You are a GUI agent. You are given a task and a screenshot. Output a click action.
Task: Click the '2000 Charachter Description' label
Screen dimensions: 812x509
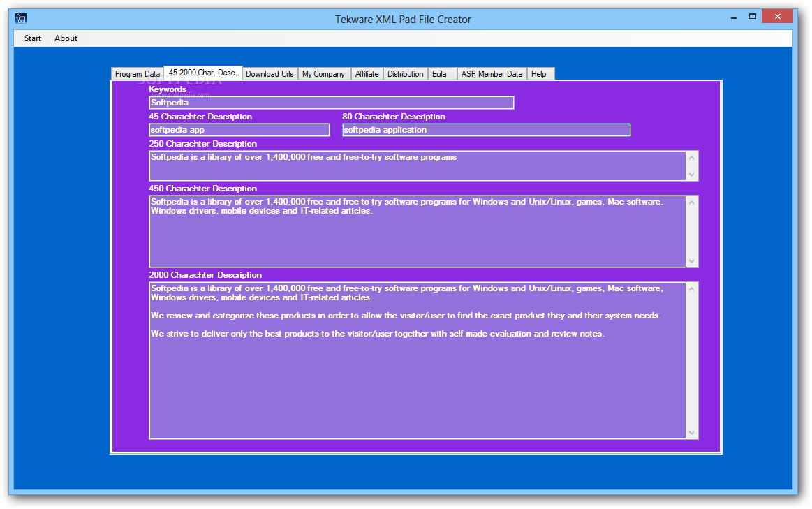[205, 275]
